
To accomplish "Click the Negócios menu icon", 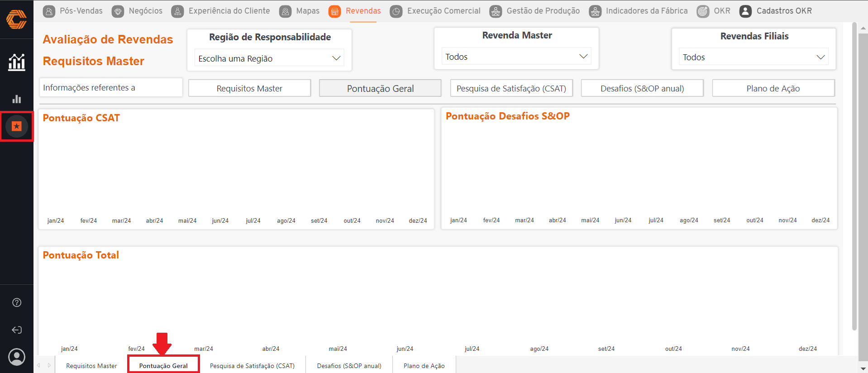I will 118,11.
